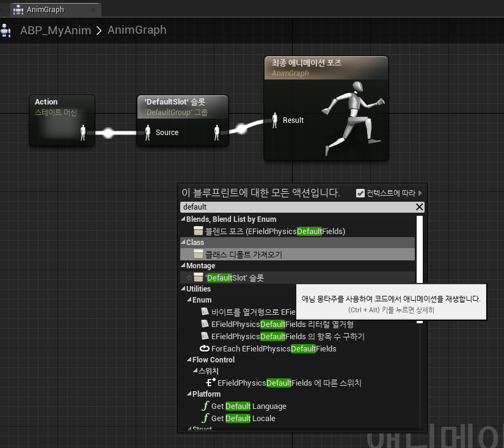The width and height of the screenshot is (504, 448).
Task: Click the breadcrumb chevron after ABP_MyAnim
Action: pos(99,31)
